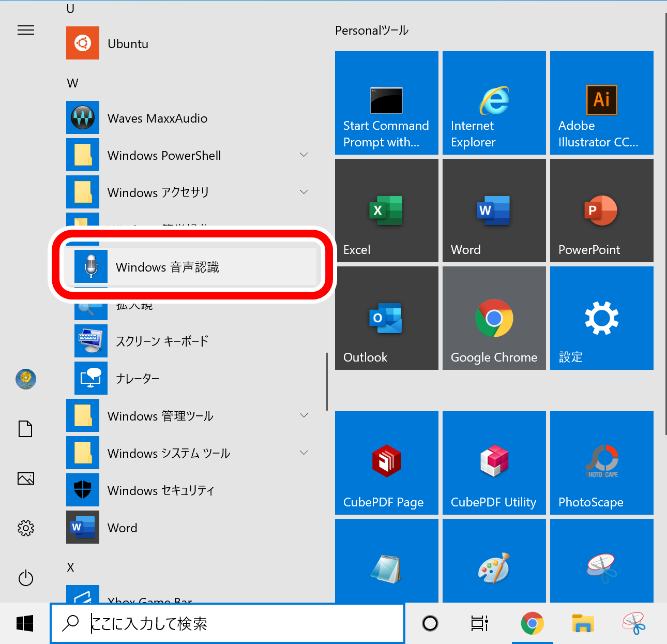This screenshot has height=644, width=667.
Task: Open Cortana from the taskbar circle
Action: click(430, 623)
